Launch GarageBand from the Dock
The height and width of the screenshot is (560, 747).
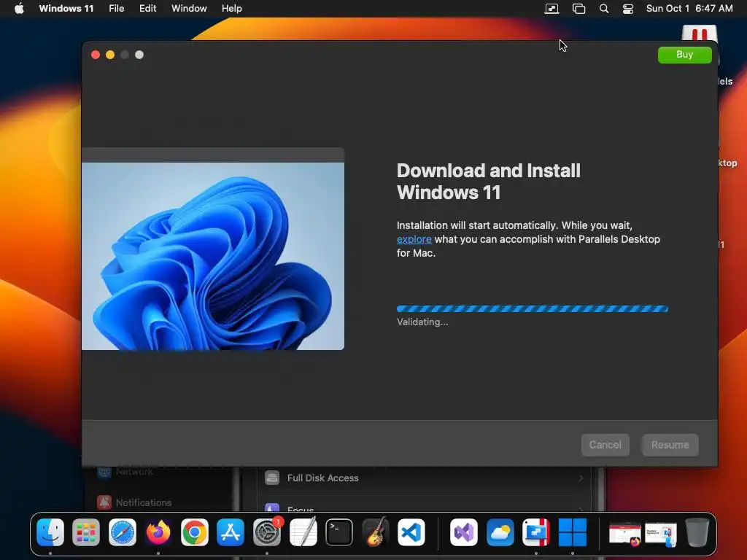click(375, 532)
